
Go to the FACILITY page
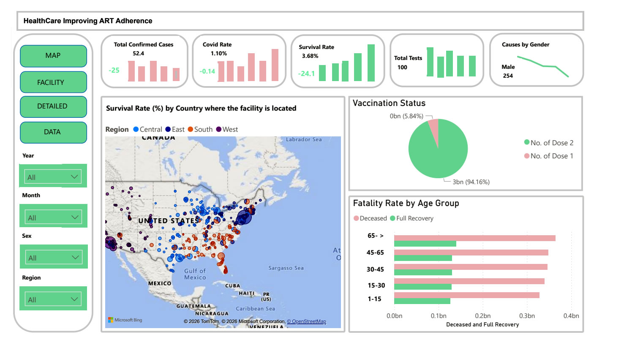tap(53, 82)
